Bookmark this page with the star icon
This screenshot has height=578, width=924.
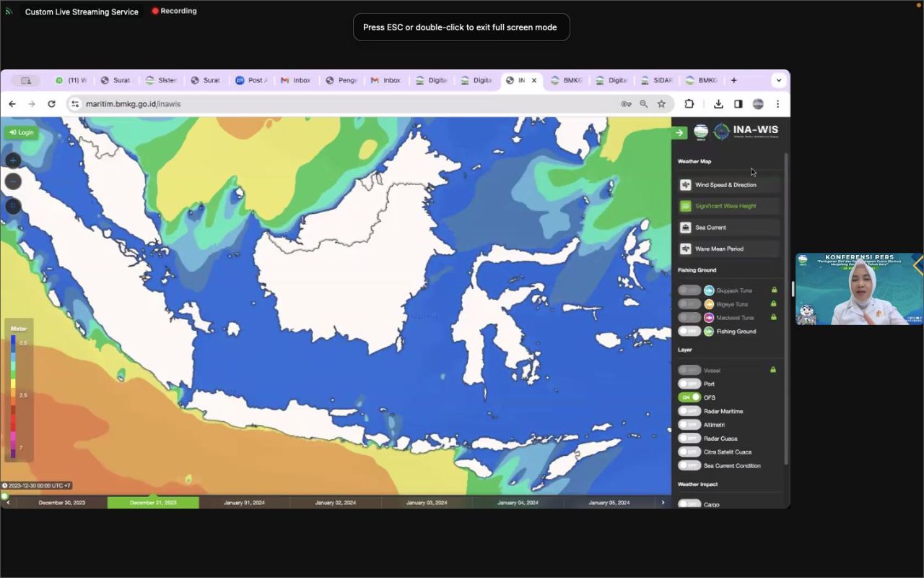661,104
